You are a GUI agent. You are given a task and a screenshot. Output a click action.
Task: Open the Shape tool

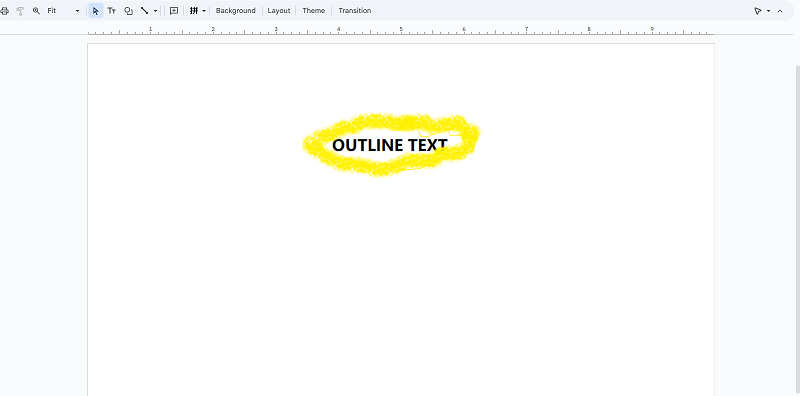coord(129,11)
